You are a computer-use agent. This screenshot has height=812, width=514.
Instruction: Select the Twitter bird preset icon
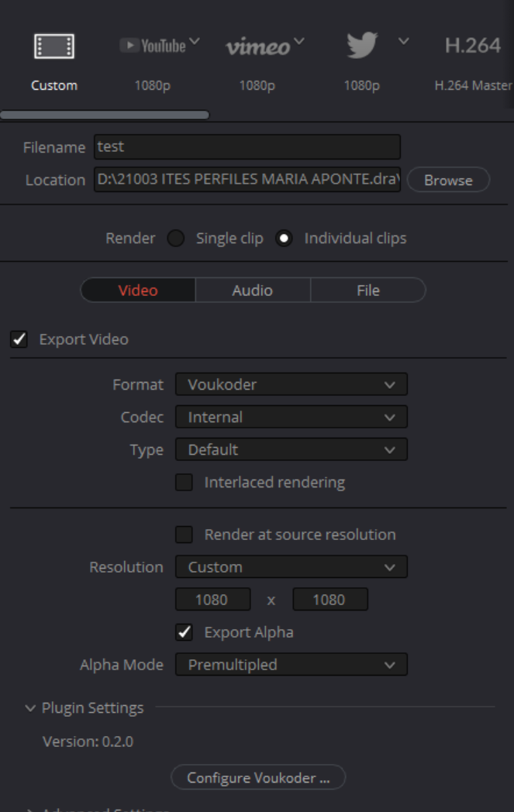coord(361,46)
